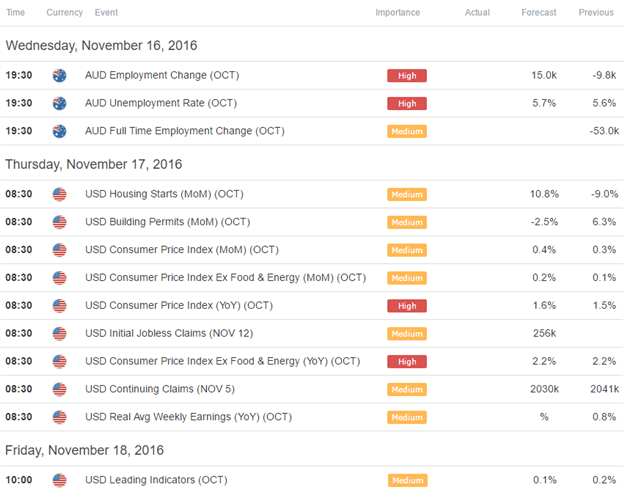624x492 pixels.
Task: Open the AUD Unemployment Rate (OCT) event
Action: coord(161,103)
